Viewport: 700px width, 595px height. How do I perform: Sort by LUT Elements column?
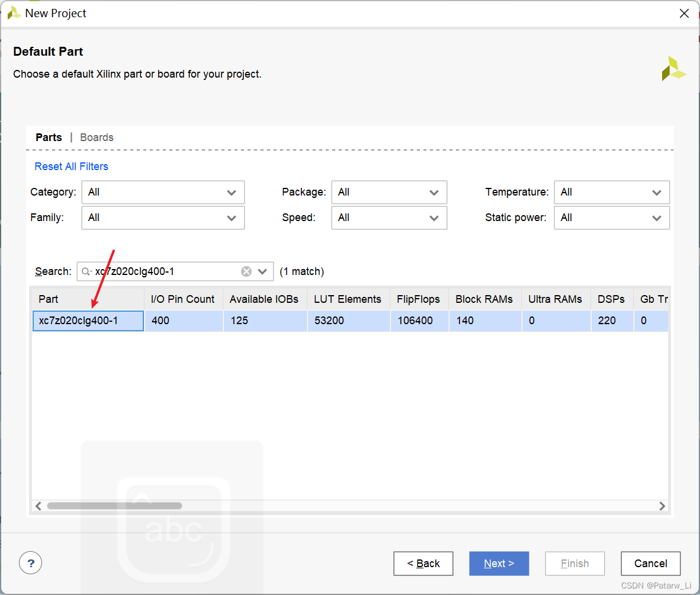coord(348,299)
